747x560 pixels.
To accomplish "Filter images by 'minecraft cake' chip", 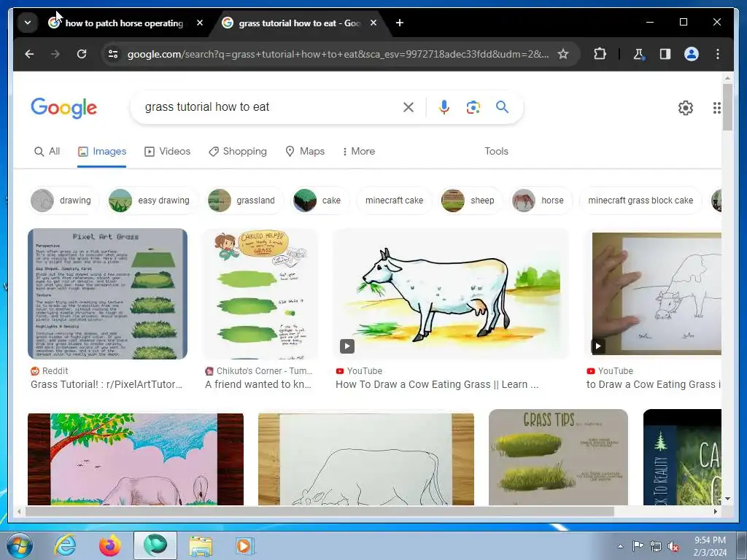I will 394,201.
